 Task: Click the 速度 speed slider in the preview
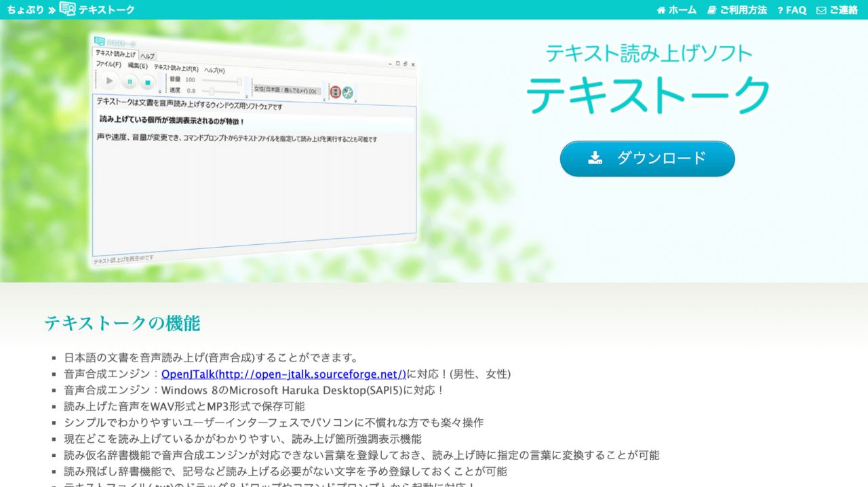[x=220, y=92]
